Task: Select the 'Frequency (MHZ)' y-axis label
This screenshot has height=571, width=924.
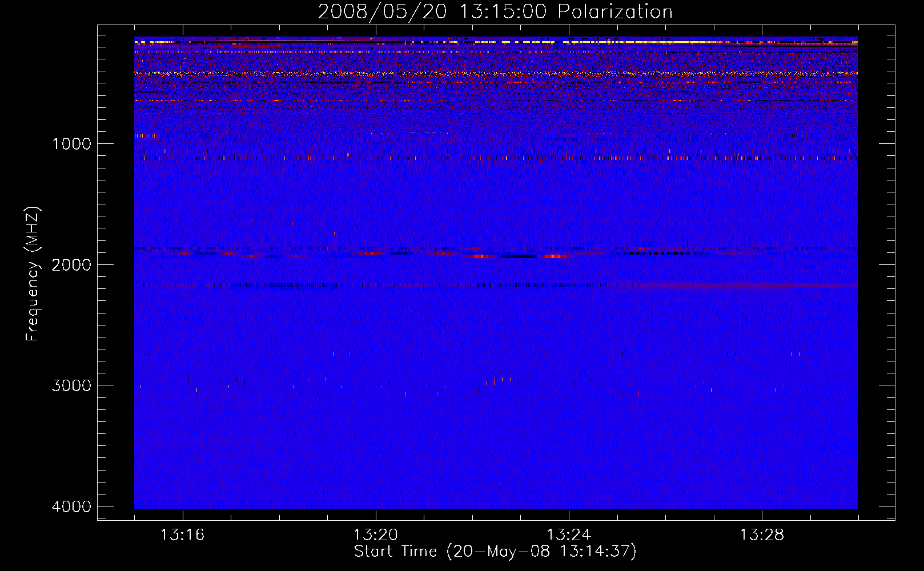Action: (x=33, y=274)
